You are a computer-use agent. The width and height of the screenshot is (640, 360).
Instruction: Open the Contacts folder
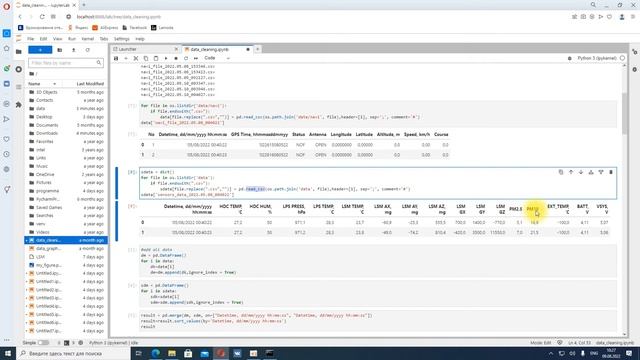66,100
